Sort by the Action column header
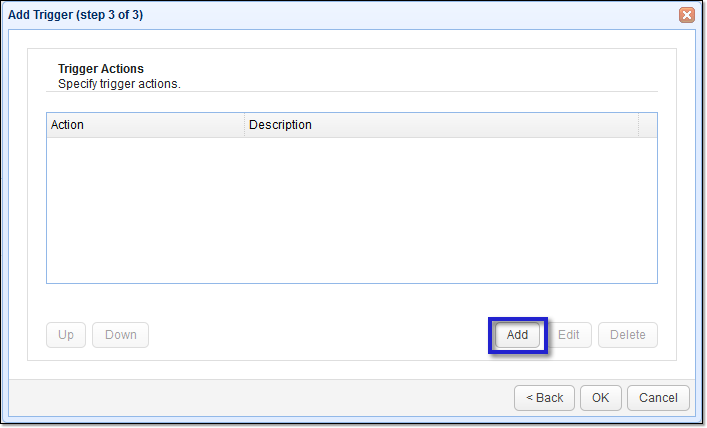Image resolution: width=707 pixels, height=428 pixels. coord(145,125)
